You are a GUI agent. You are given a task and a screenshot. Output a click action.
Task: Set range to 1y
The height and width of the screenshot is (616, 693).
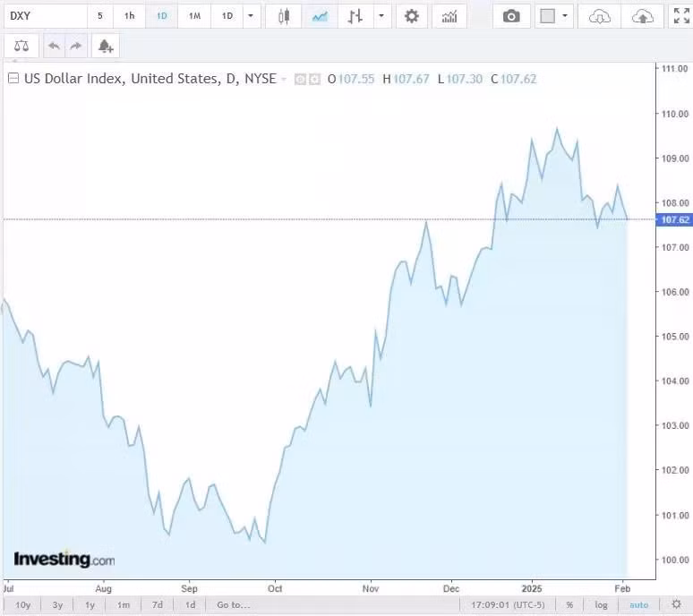pyautogui.click(x=90, y=605)
